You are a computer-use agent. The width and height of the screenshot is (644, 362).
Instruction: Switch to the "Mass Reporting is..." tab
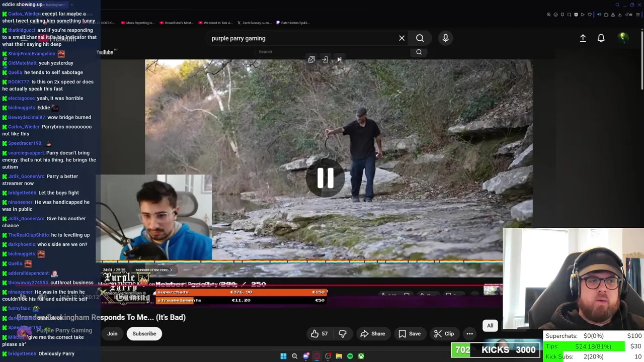tap(137, 23)
